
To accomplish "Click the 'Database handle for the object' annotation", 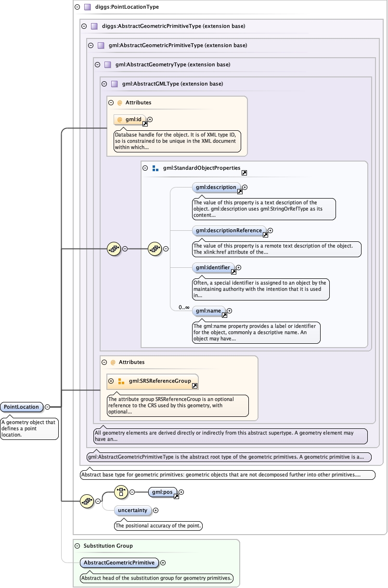I will (177, 141).
